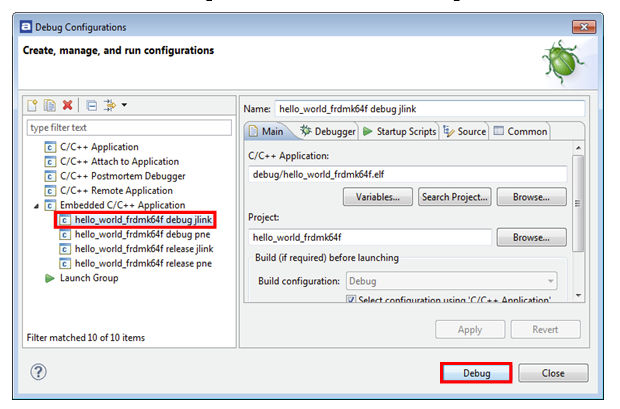Screen dimensions: 620x409
Task: Select the Launch Group item
Action: pos(88,278)
